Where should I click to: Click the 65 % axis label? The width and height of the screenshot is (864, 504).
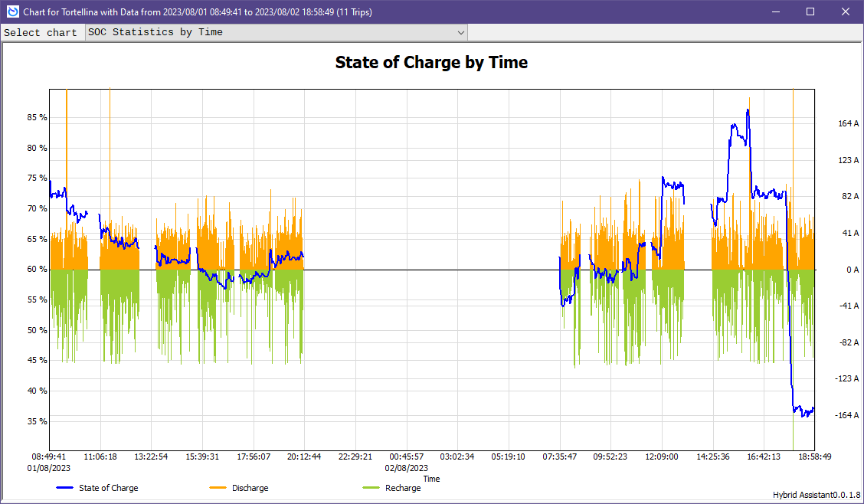(x=37, y=239)
